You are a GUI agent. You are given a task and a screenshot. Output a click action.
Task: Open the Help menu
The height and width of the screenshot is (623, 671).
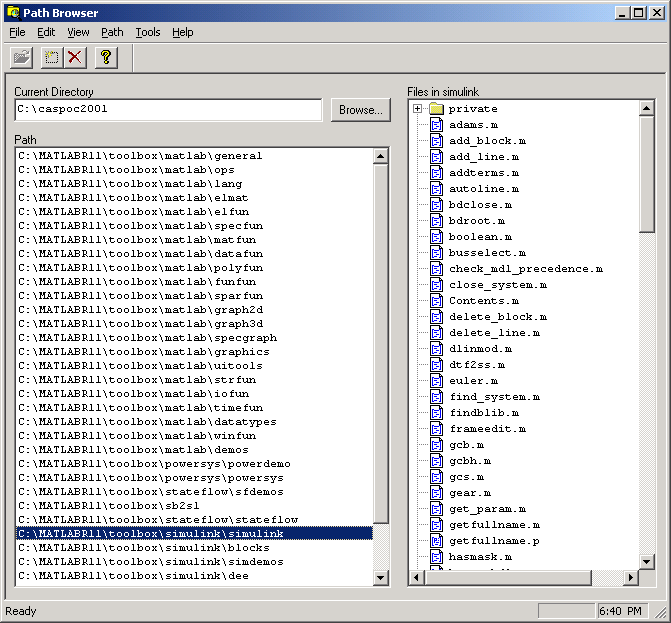(x=183, y=33)
